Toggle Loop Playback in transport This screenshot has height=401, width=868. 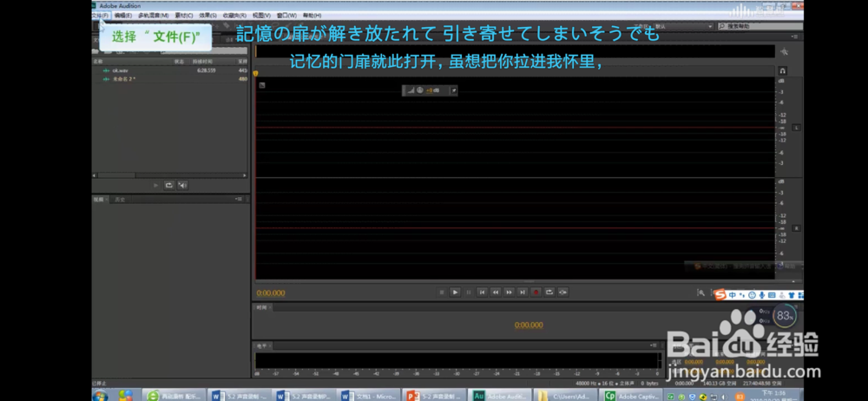tap(549, 292)
